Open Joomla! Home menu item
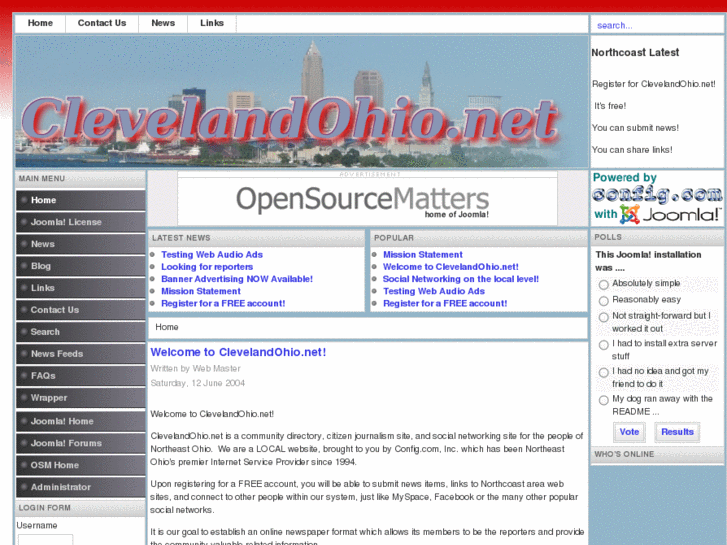The image size is (727, 545). coord(80,421)
